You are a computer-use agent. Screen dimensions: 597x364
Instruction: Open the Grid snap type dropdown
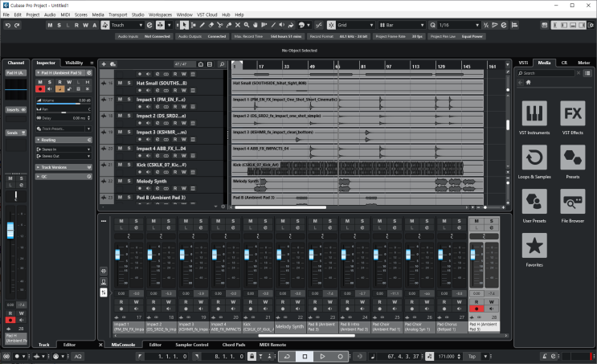356,25
